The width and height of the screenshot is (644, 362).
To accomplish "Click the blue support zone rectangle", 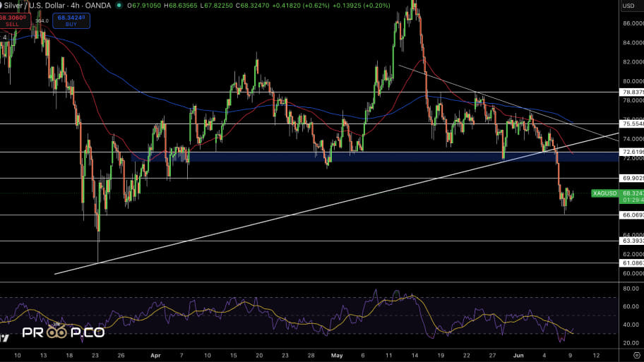I will (374, 157).
